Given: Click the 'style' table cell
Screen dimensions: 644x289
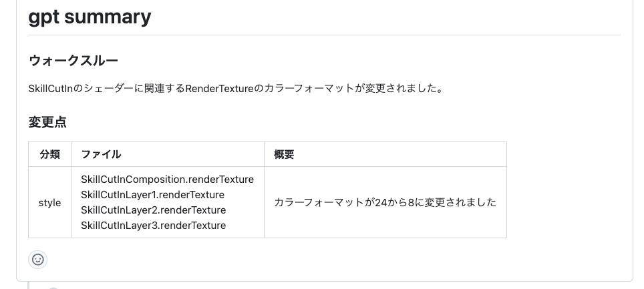Looking at the screenshot, I should coord(50,202).
